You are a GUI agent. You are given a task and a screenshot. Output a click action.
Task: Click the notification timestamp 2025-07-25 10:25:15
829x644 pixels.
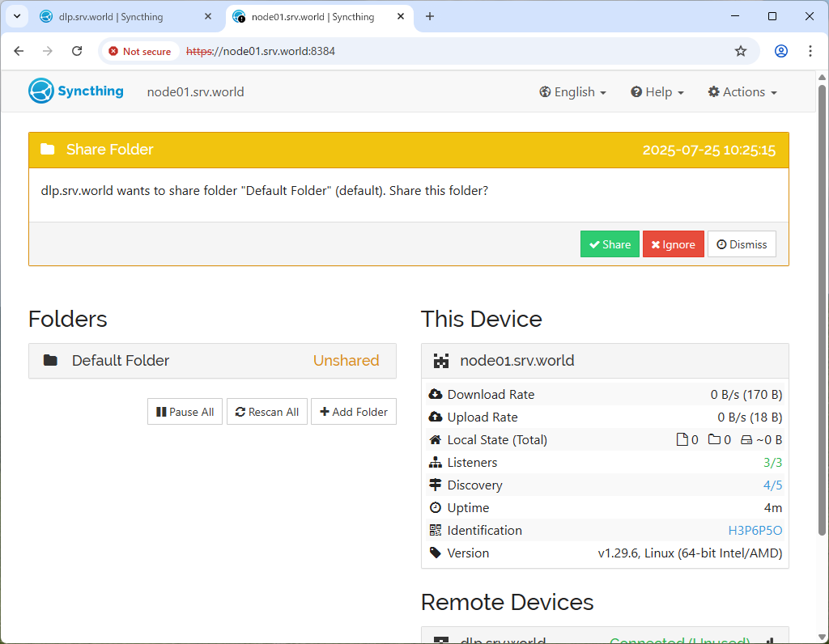[709, 150]
